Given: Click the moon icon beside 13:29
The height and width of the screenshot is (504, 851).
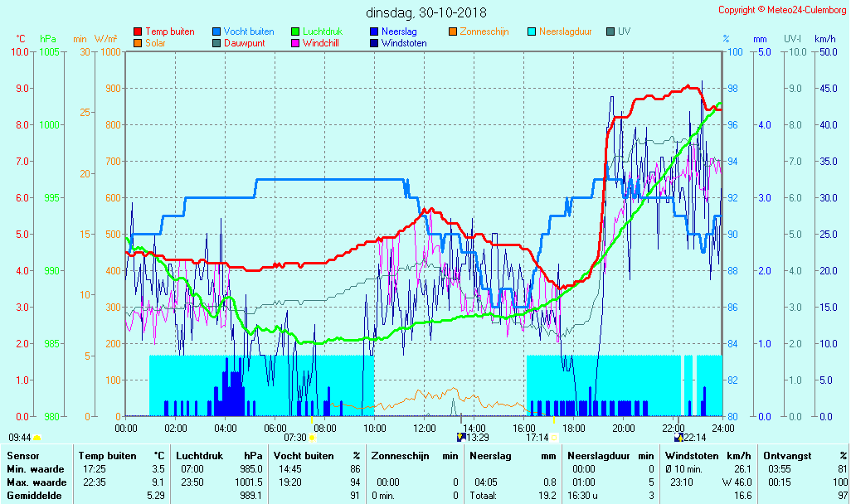Looking at the screenshot, I should tap(461, 438).
